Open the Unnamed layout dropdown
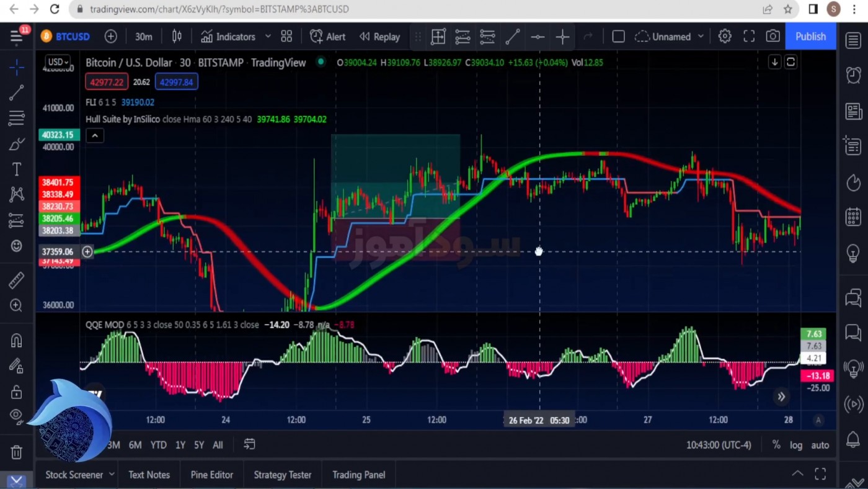The image size is (868, 489). point(670,37)
